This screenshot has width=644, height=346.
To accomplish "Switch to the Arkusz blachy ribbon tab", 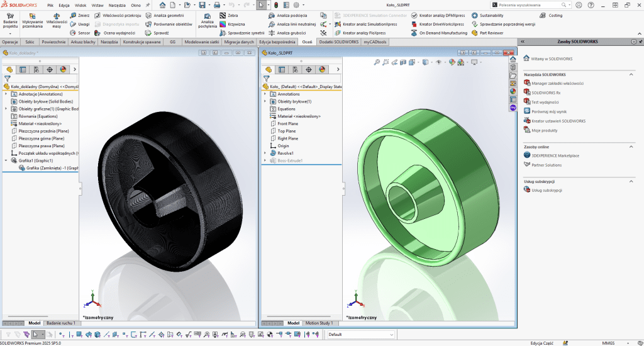I will click(84, 42).
